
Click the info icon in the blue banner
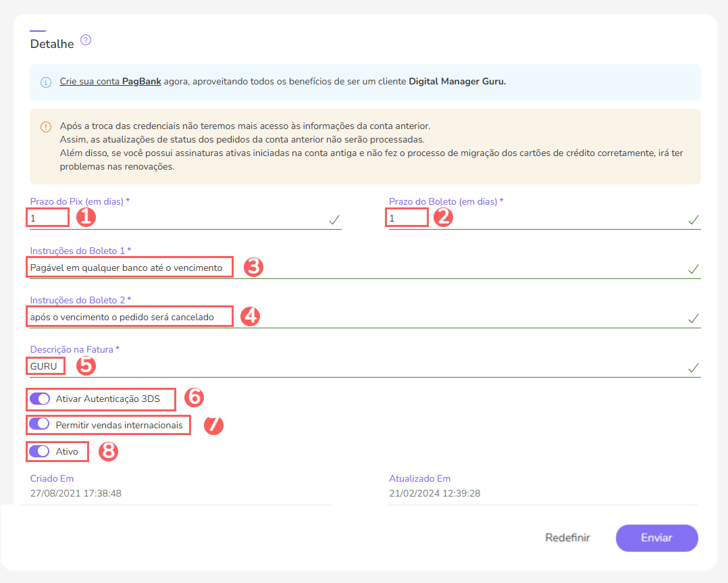pos(45,81)
